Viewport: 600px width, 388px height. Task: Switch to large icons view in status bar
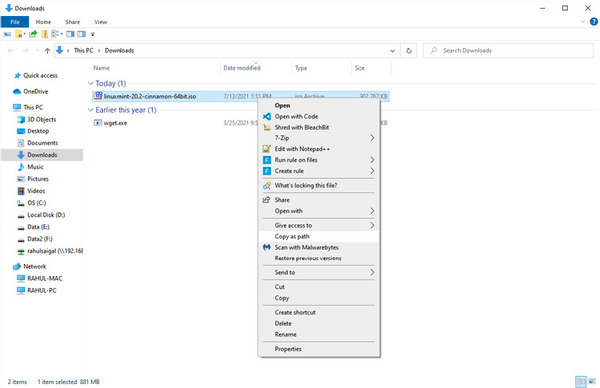592,381
